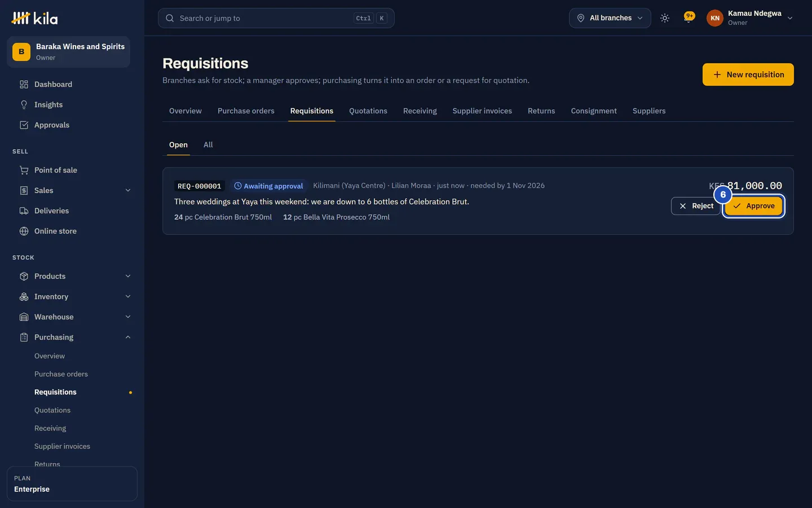Open the Dashboard grid icon
The image size is (812, 508).
point(24,84)
